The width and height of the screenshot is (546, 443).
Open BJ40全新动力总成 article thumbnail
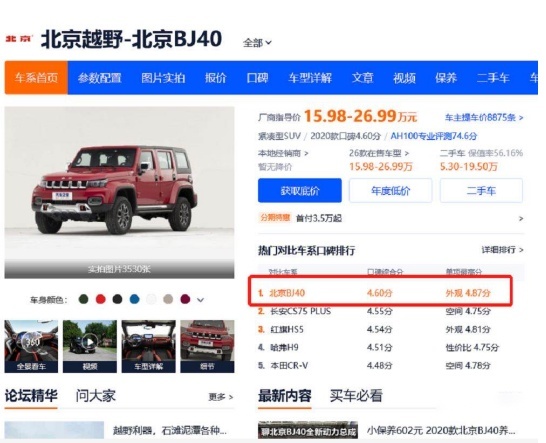tap(308, 430)
